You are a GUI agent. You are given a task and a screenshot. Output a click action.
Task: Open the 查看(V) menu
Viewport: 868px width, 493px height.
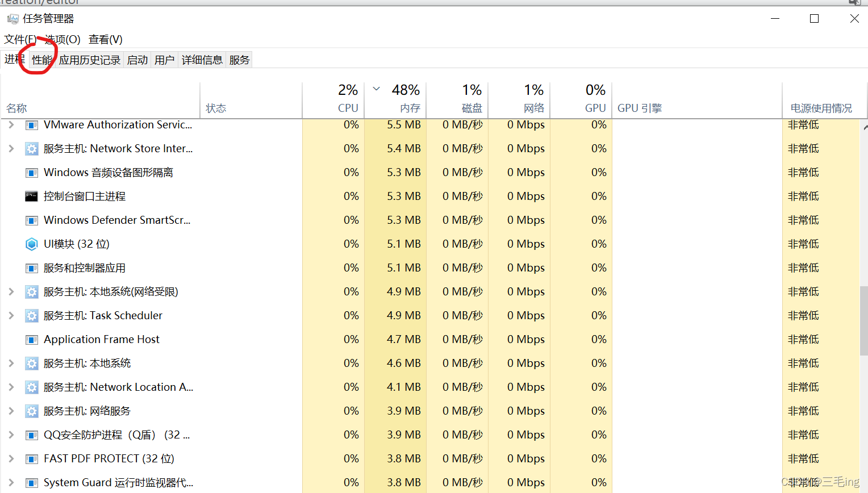(106, 39)
